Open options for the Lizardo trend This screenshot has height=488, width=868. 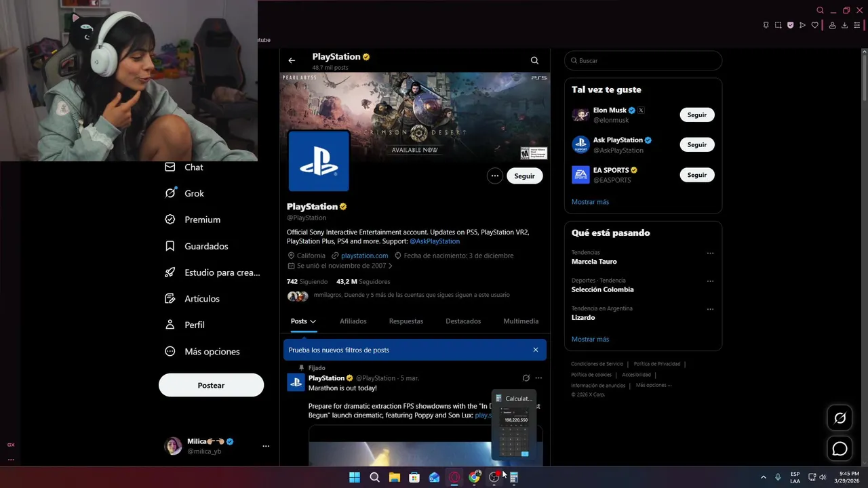710,309
